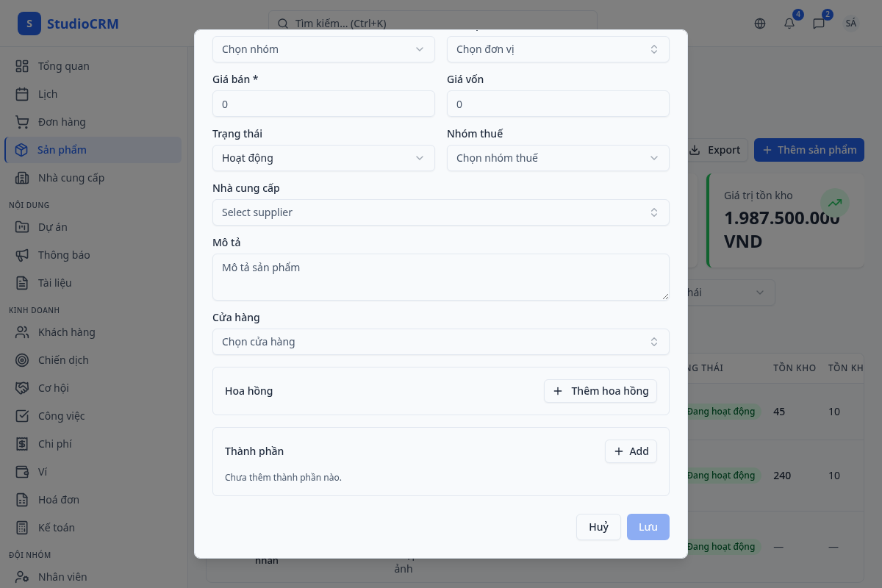The width and height of the screenshot is (882, 588).
Task: Open Khách hàng menu item
Action: tap(66, 332)
